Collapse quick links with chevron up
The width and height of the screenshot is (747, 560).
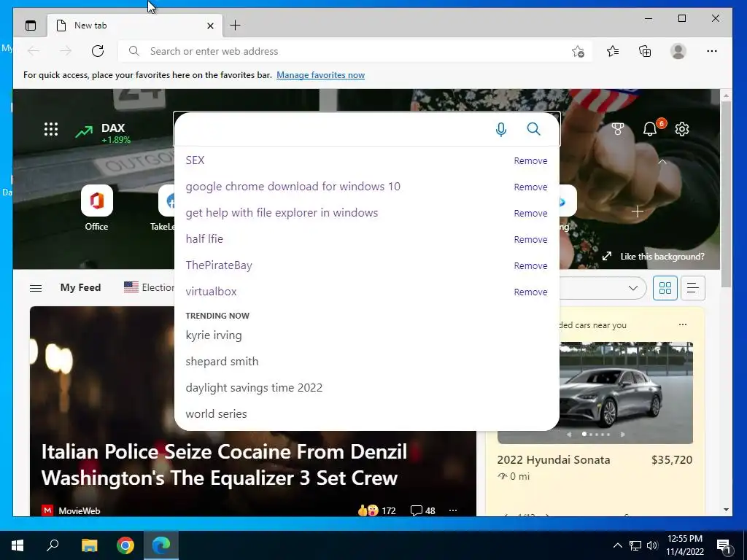pyautogui.click(x=662, y=162)
